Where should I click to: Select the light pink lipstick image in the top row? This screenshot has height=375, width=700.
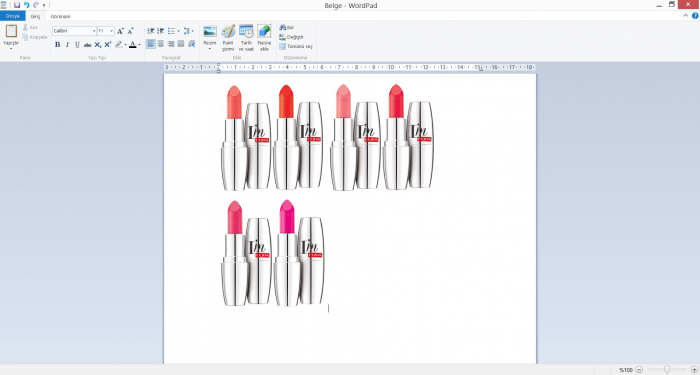(x=356, y=138)
